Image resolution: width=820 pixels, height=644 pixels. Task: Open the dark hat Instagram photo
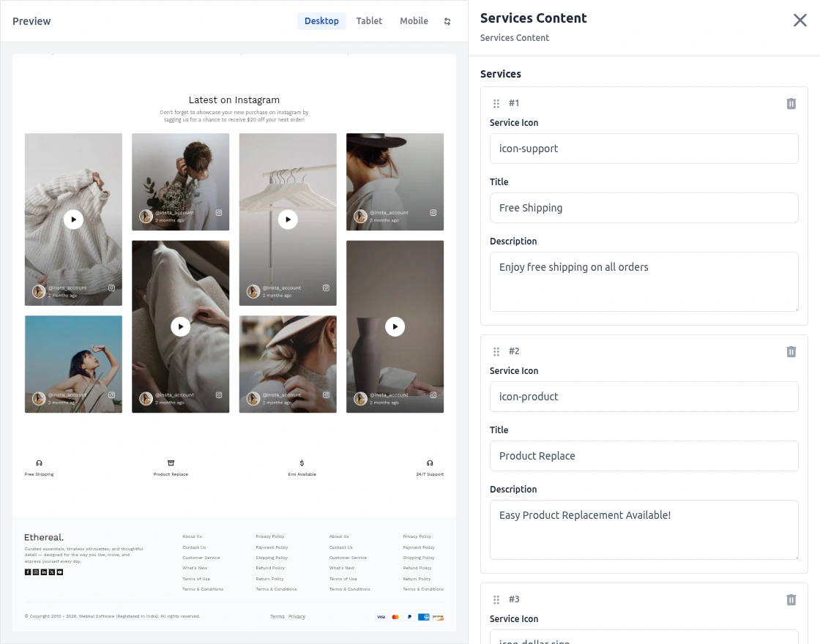click(x=395, y=182)
